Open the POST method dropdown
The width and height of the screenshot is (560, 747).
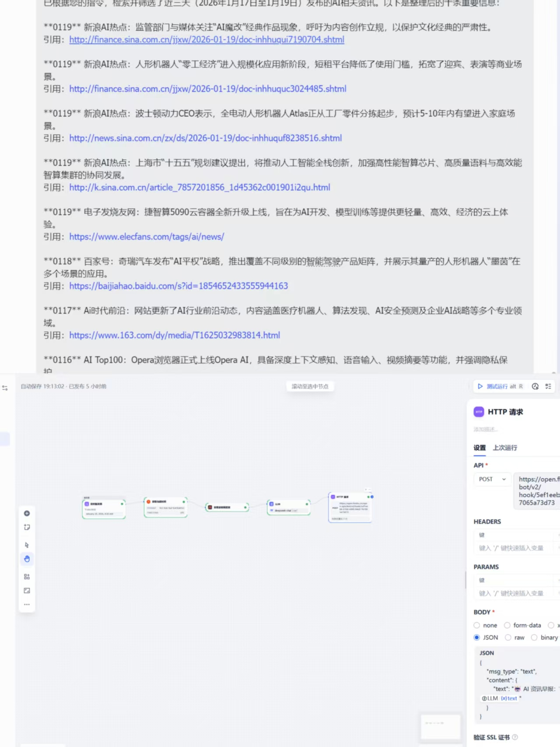(492, 479)
